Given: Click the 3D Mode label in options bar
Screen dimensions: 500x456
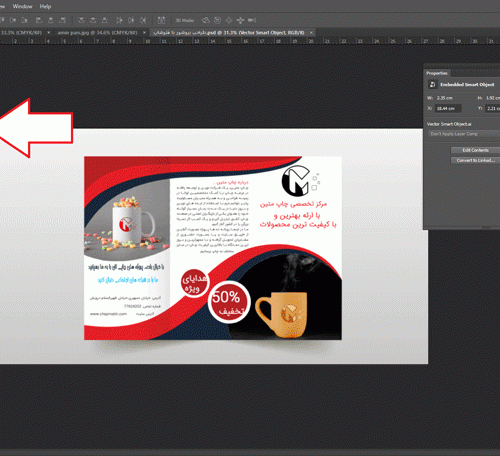Looking at the screenshot, I should point(185,20).
